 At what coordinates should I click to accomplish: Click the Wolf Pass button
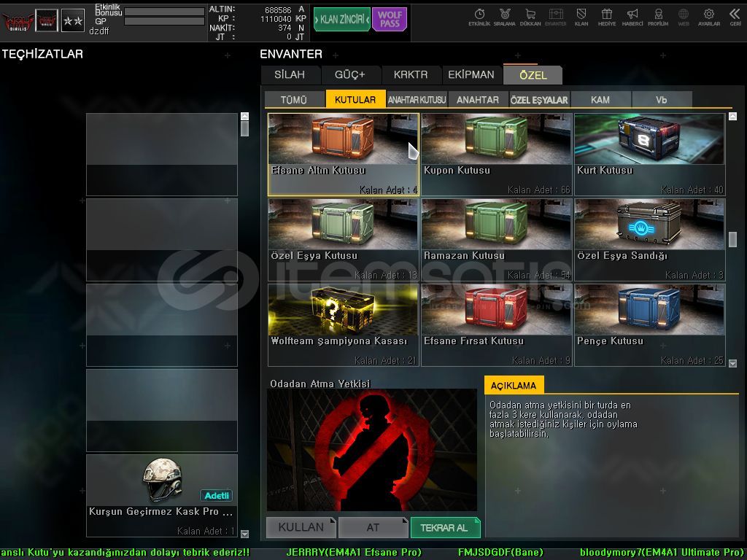(389, 19)
